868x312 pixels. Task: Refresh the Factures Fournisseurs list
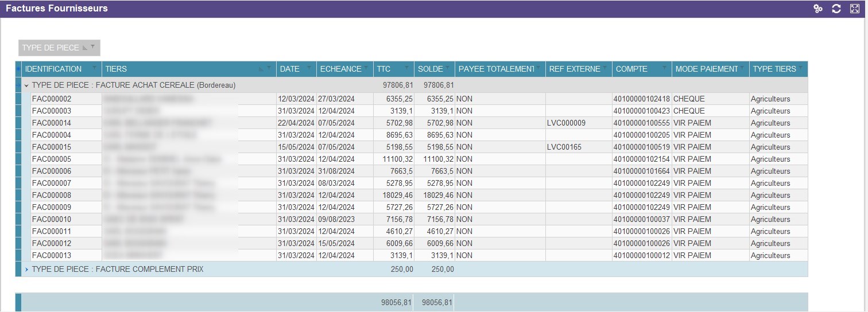[836, 9]
